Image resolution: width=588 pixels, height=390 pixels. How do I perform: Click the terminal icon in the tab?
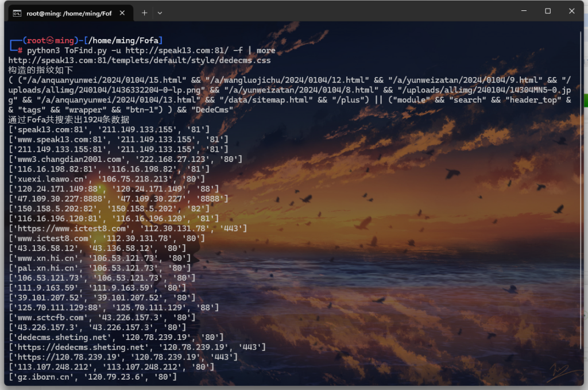18,13
